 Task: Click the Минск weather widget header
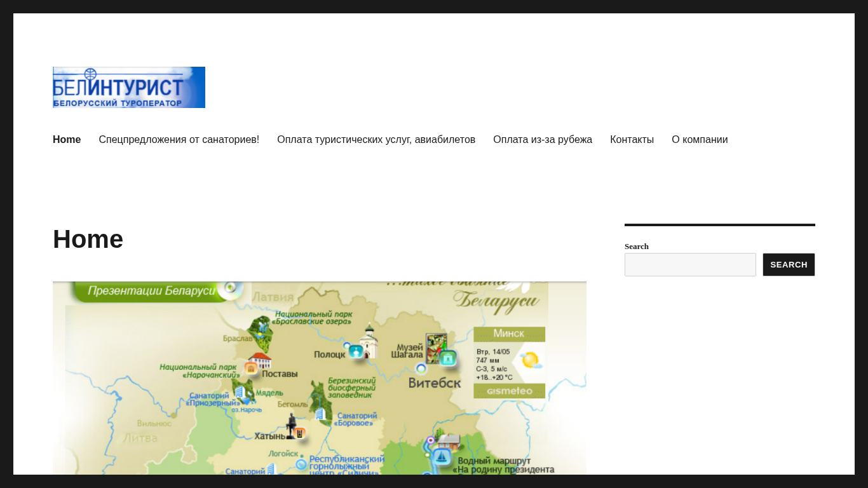(509, 334)
